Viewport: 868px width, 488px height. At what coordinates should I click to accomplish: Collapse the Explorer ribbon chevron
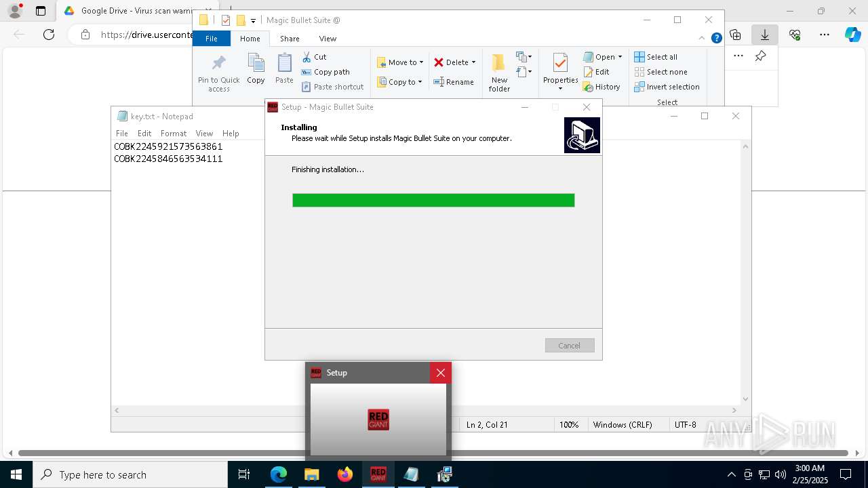pos(703,39)
